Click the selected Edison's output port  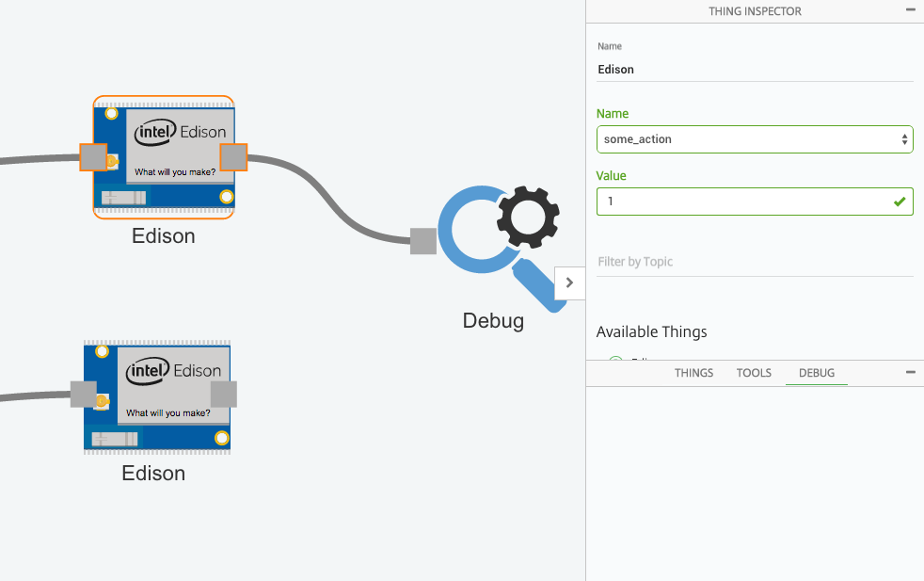(234, 157)
